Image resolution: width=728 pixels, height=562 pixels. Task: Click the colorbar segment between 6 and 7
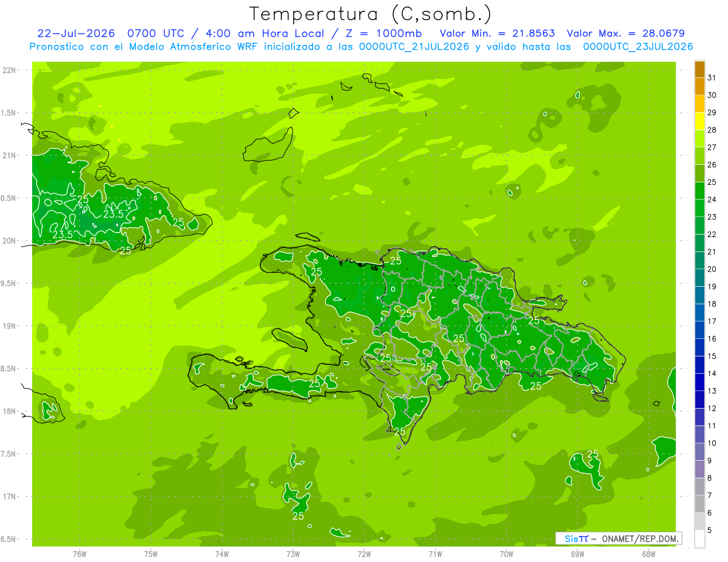point(699,504)
